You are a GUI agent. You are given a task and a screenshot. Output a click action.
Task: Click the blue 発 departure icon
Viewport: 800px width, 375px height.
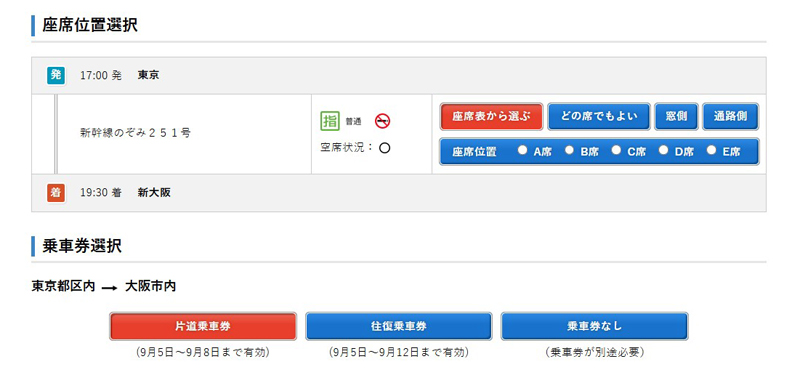tap(56, 76)
